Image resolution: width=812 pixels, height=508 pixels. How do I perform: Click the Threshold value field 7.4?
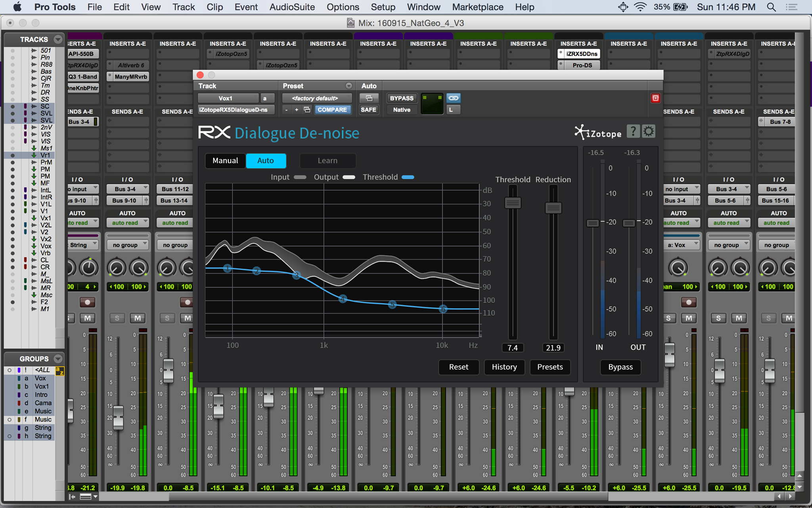click(513, 348)
